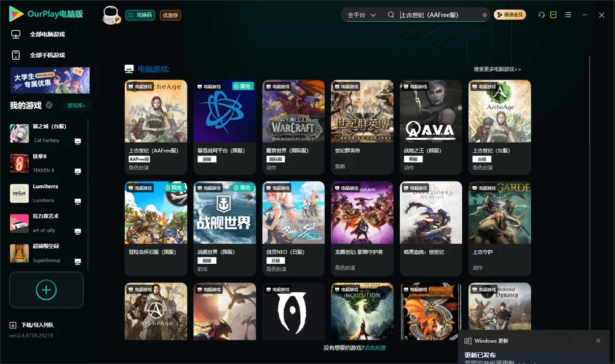Select 铁拳8 in my games
Image resolution: width=615 pixels, height=364 pixels.
point(47,163)
